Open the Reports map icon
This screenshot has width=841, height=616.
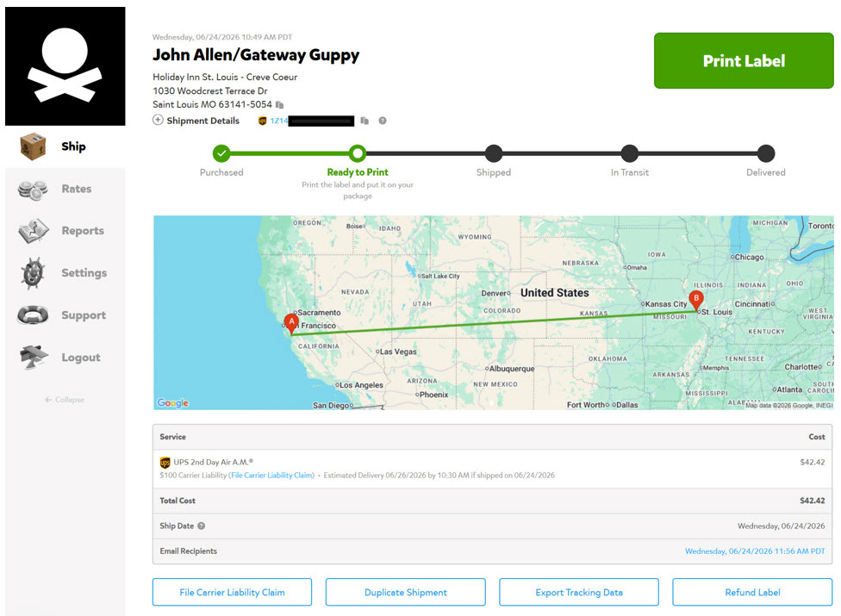[34, 231]
